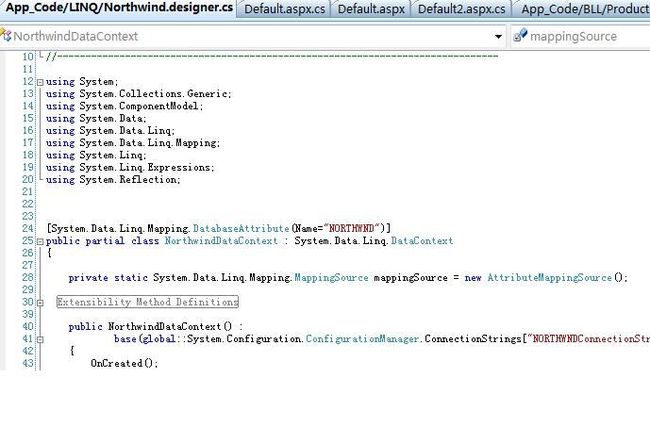
Task: Open the Default.aspx tab
Action: [x=371, y=9]
